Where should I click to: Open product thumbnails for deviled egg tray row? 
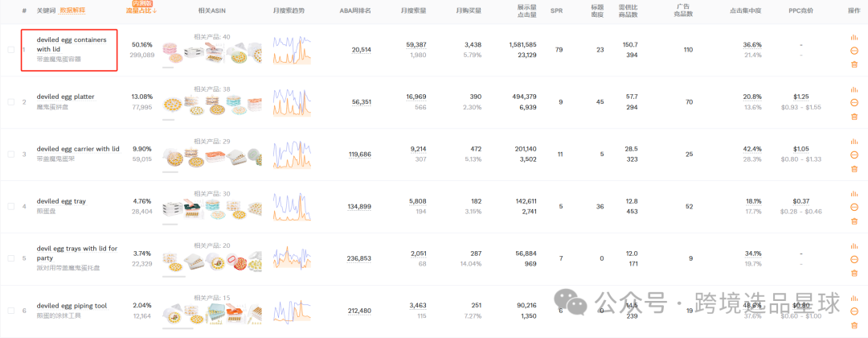[x=212, y=209]
